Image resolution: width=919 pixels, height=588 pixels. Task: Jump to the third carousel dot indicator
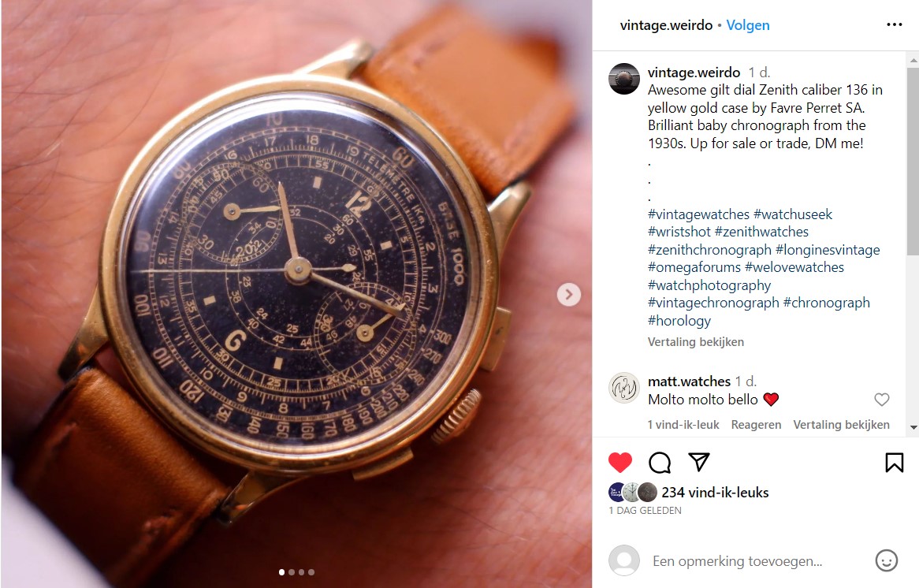click(x=301, y=572)
